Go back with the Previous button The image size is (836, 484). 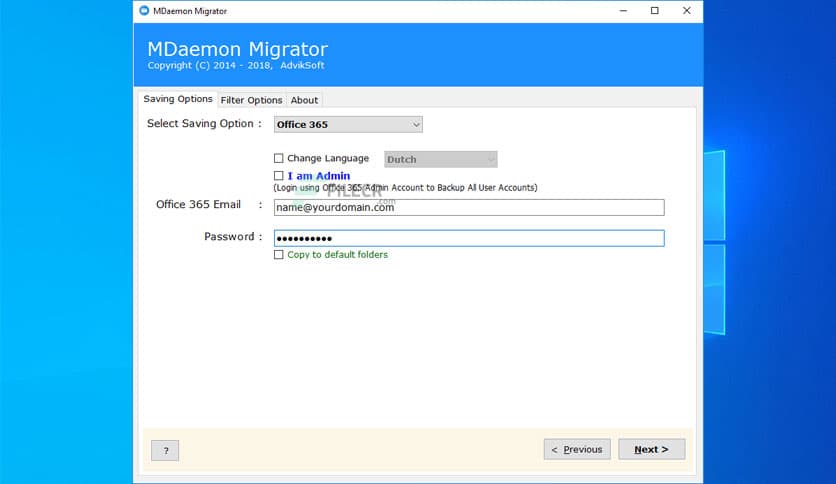click(x=577, y=449)
